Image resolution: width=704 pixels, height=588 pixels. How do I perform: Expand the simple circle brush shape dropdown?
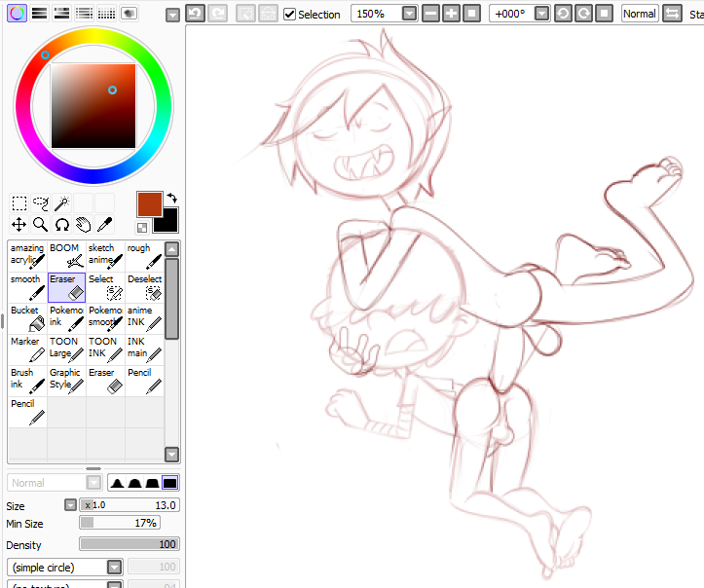[114, 567]
